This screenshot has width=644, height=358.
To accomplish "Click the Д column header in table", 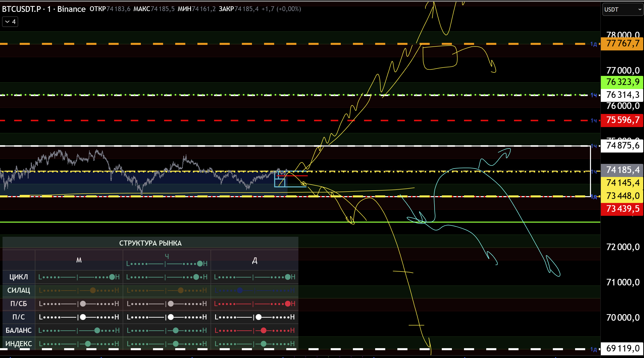I will tap(254, 260).
